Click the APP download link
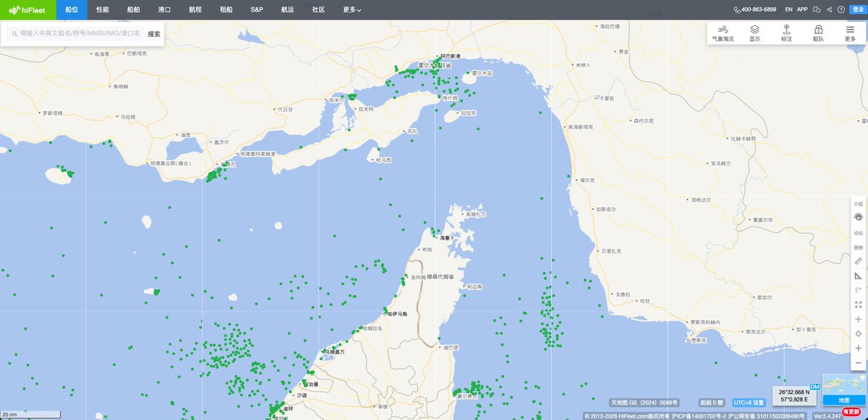The image size is (868, 420). coord(802,9)
